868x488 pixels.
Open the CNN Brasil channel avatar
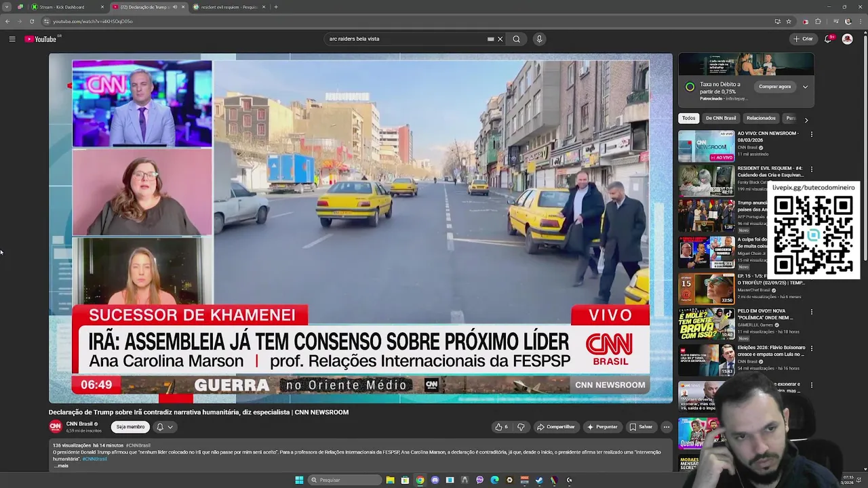tap(56, 426)
